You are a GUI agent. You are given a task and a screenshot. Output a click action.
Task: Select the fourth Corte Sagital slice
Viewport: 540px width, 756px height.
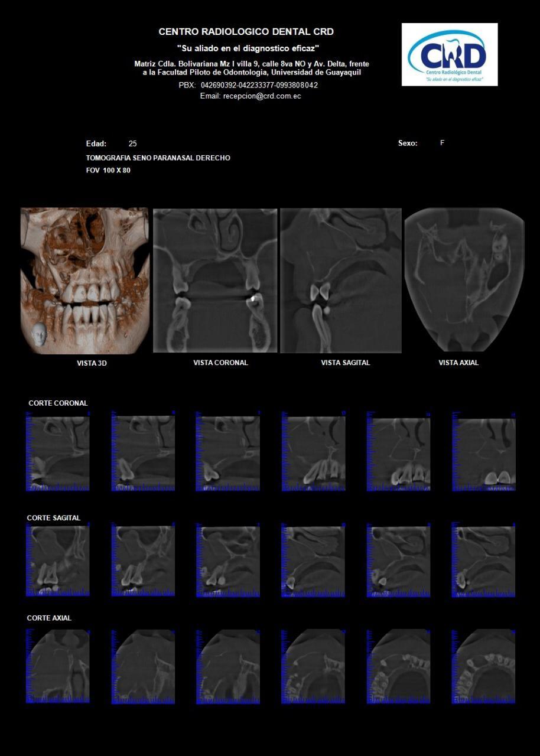point(313,560)
